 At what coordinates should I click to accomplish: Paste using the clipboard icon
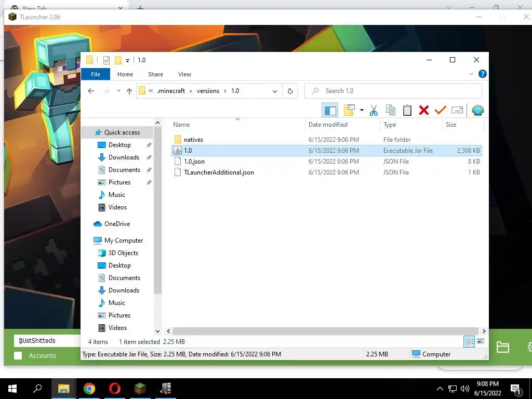pyautogui.click(x=407, y=110)
